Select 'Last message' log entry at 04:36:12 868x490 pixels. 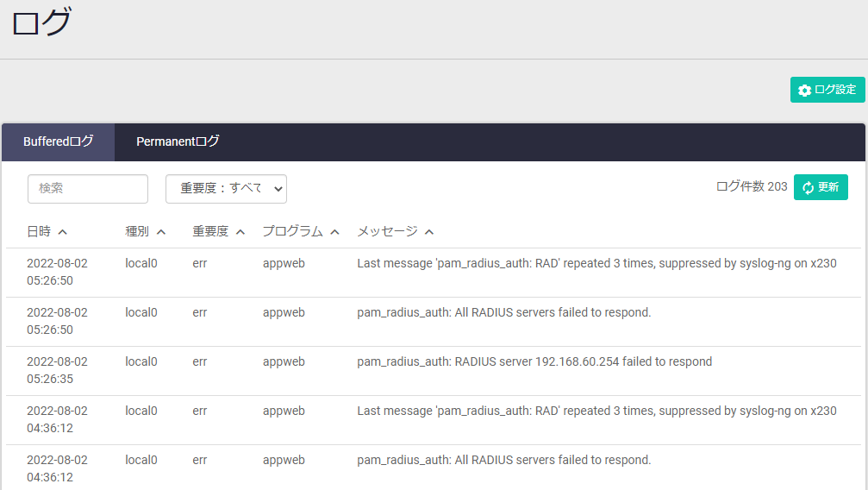click(596, 411)
